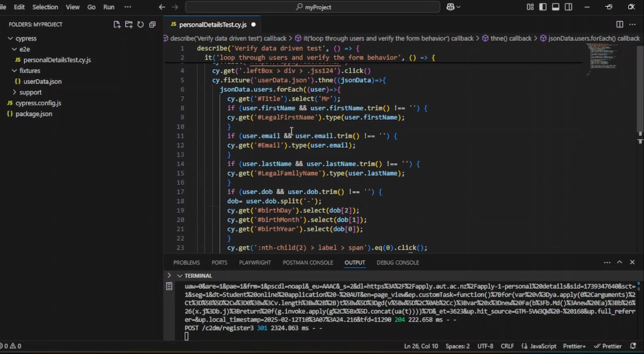
Task: Toggle the primary sidebar visibility
Action: pyautogui.click(x=543, y=7)
